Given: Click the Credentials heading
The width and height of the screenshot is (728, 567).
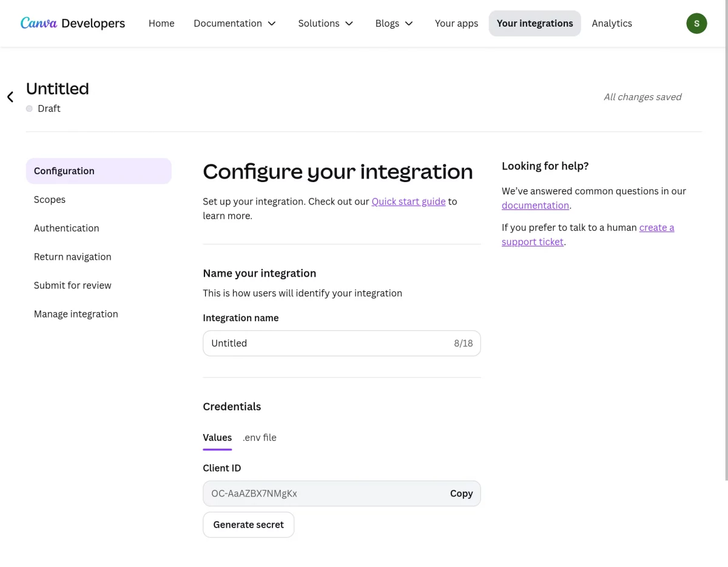Looking at the screenshot, I should tap(232, 406).
